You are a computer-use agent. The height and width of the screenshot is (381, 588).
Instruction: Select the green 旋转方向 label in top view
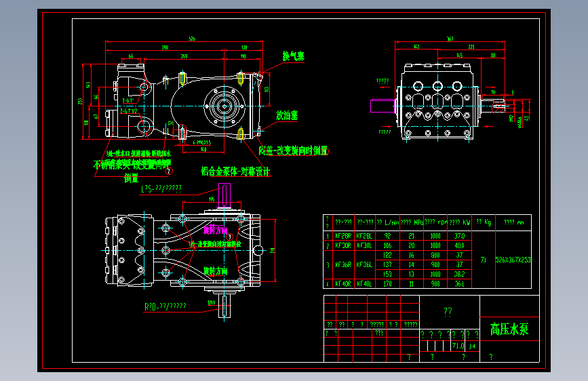point(215,270)
